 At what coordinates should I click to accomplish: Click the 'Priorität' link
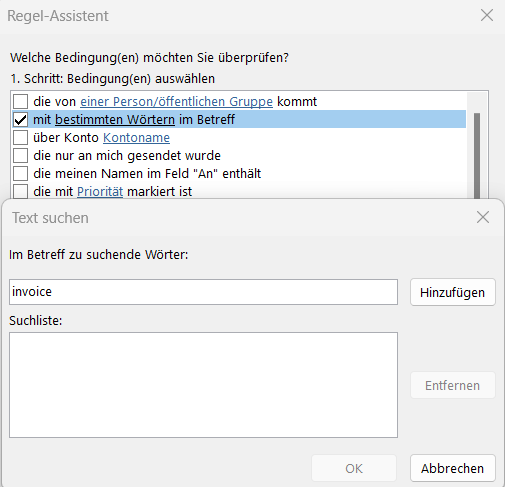[100, 192]
